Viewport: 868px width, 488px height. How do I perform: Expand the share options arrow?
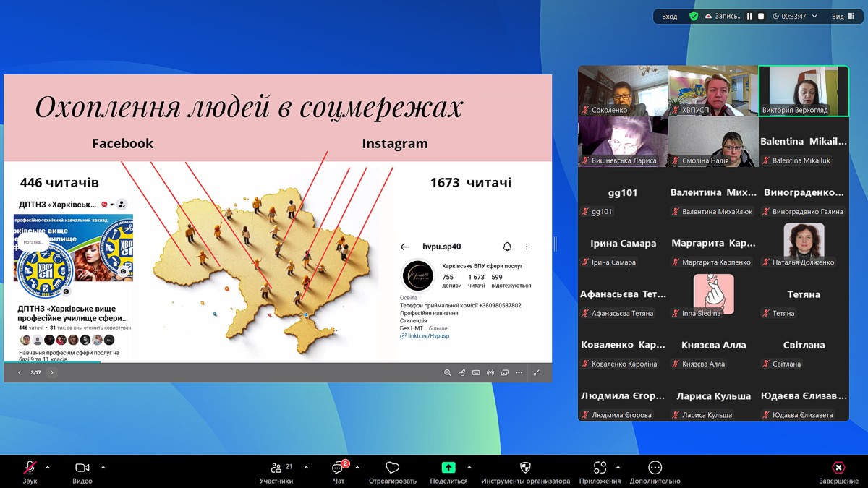pyautogui.click(x=469, y=468)
